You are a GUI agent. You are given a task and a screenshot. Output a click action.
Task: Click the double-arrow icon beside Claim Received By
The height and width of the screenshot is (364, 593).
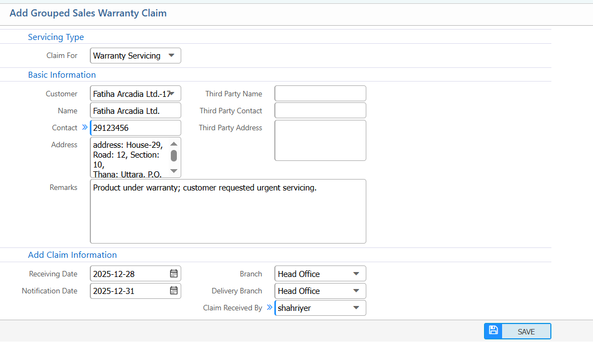pos(269,308)
